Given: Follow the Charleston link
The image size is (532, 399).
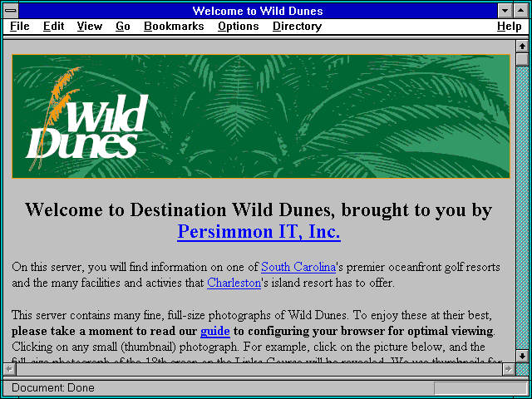Looking at the screenshot, I should pos(234,283).
